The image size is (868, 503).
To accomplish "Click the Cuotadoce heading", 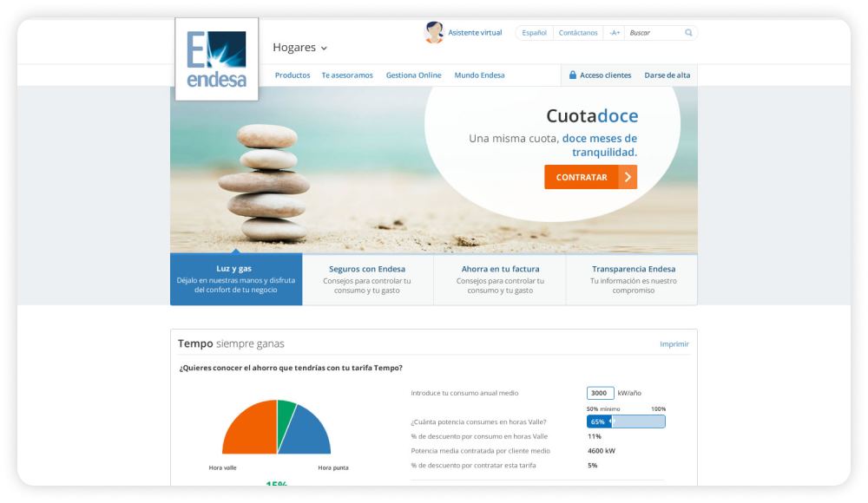I will click(x=592, y=115).
